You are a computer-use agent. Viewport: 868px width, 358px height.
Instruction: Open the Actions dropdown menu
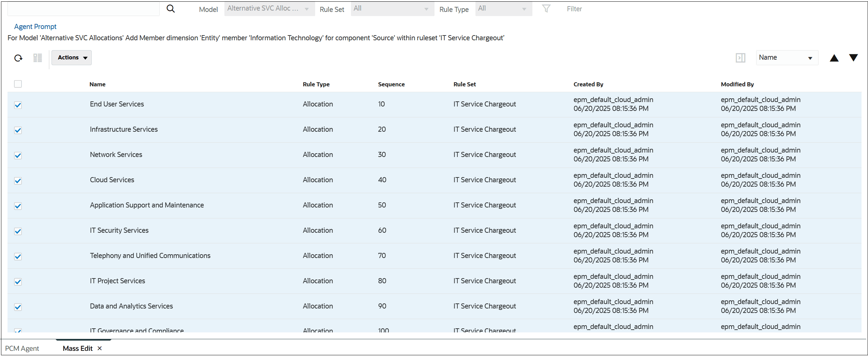[x=71, y=58]
